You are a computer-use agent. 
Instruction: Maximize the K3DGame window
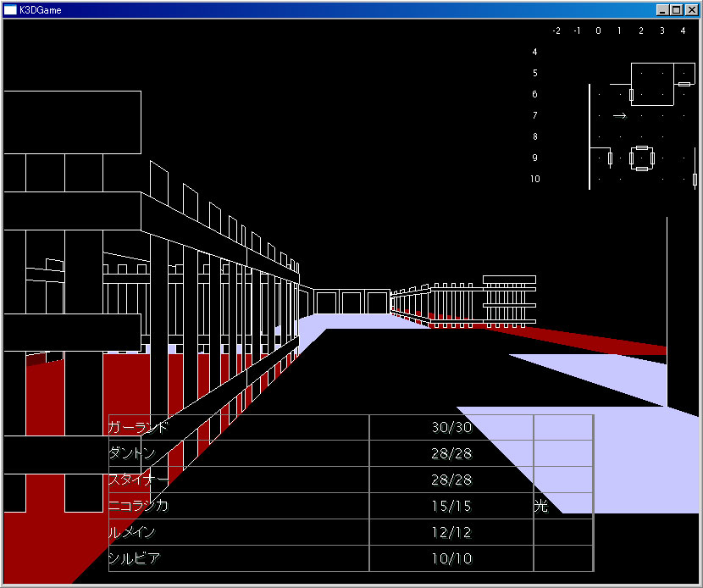coord(677,10)
